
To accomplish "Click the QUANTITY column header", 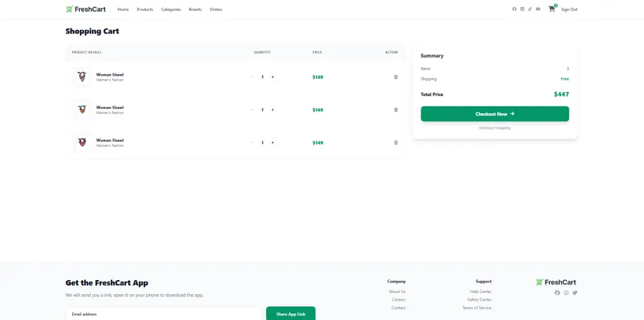I will click(262, 52).
